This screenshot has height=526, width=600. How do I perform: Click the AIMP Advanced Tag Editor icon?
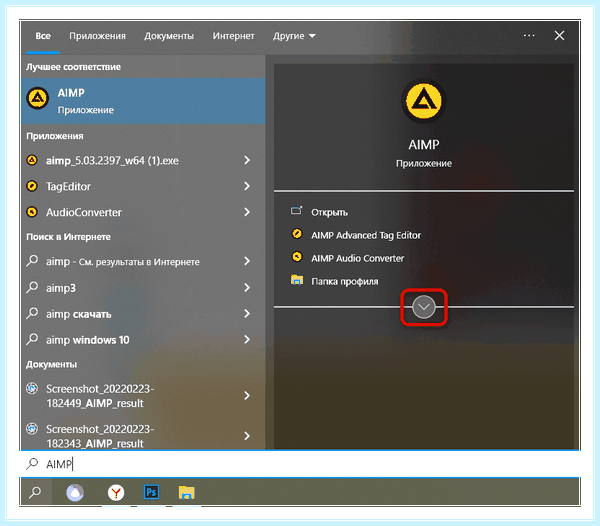pyautogui.click(x=297, y=234)
